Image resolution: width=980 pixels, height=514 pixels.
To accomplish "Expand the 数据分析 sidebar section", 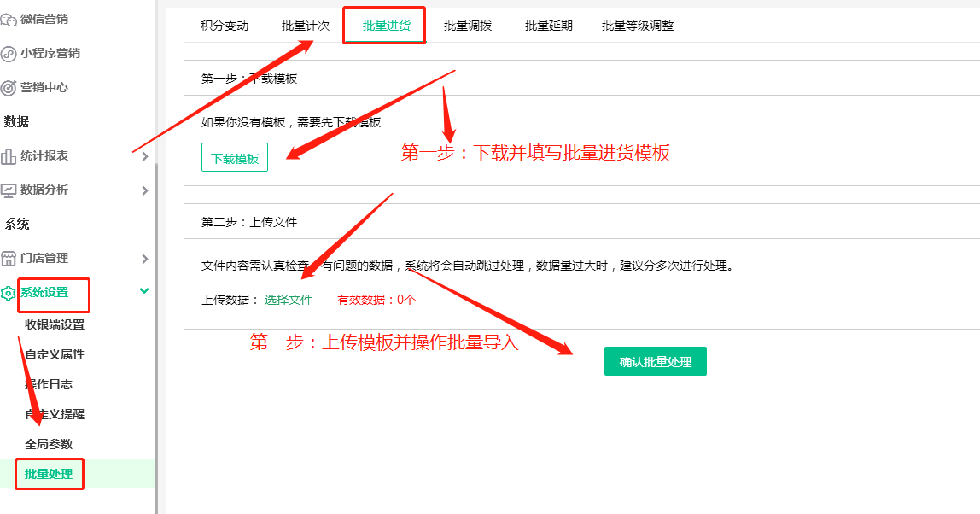I will point(144,190).
